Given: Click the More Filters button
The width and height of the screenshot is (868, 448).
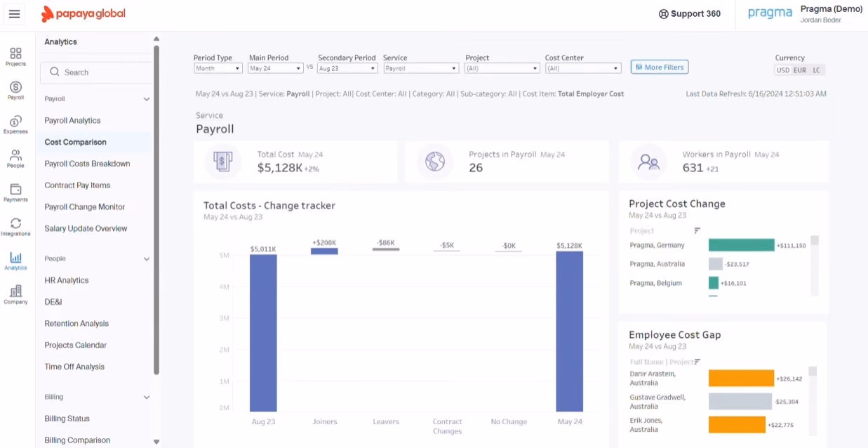Looking at the screenshot, I should pyautogui.click(x=660, y=67).
